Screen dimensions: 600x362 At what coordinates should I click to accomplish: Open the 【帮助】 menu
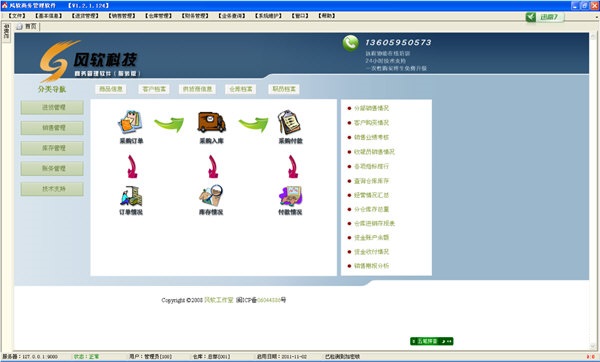pyautogui.click(x=327, y=16)
